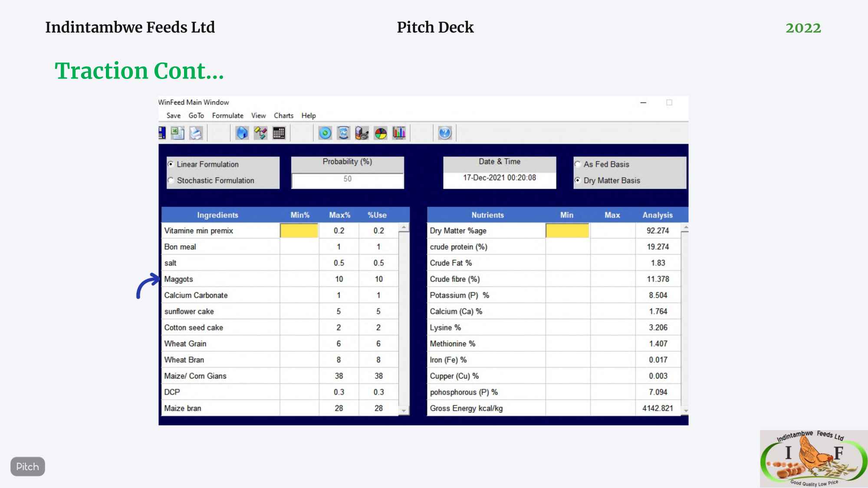Viewport: 868px width, 488px height.
Task: Click yellow Min% cell for Vitamine min premix
Action: pyautogui.click(x=299, y=231)
